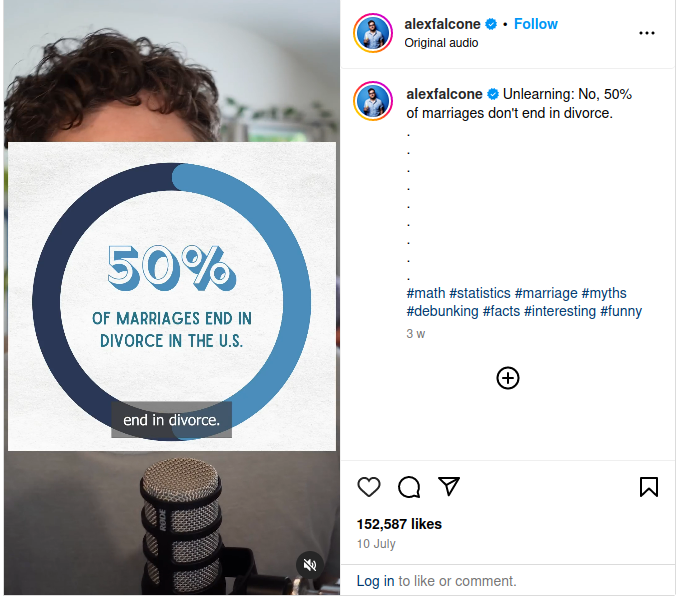This screenshot has width=685, height=602.
Task: Click alexfalcone username in header
Action: (442, 24)
